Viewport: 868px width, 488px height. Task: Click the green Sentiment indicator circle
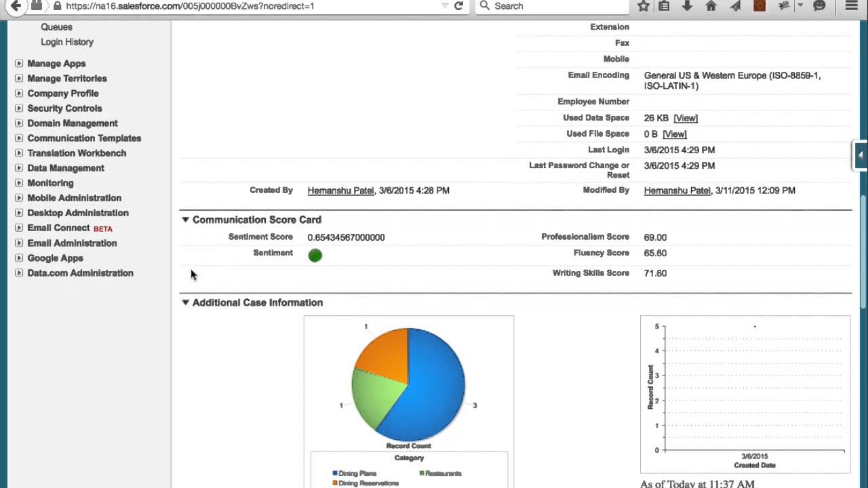(x=315, y=255)
